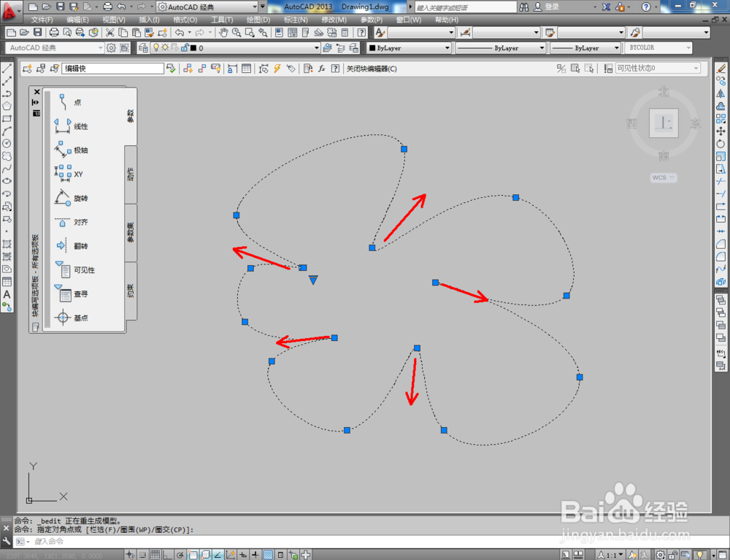730x560 pixels.
Task: Click the Line draw tool in left toolbar
Action: click(x=7, y=69)
